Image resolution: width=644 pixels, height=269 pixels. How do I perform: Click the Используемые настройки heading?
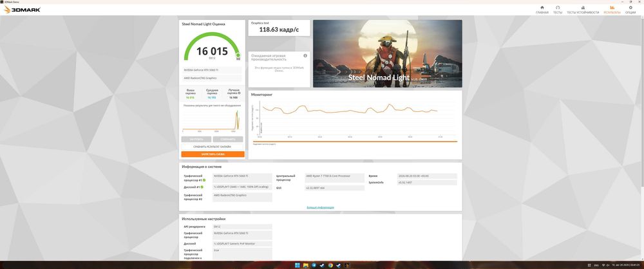[204, 219]
